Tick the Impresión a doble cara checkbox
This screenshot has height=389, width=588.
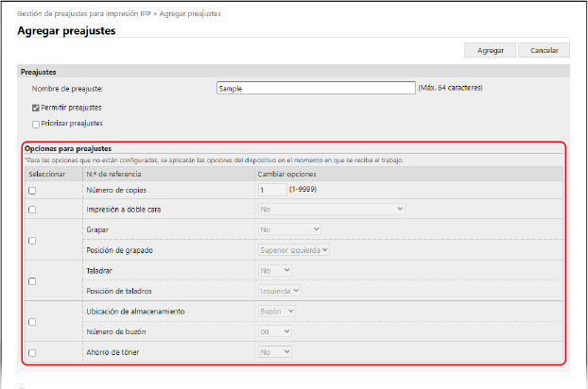(x=32, y=209)
